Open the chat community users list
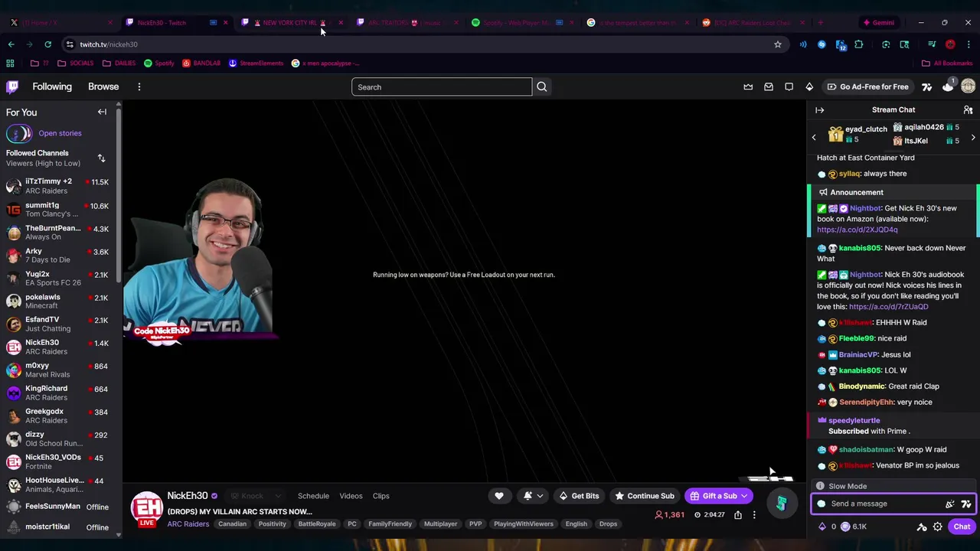The height and width of the screenshot is (551, 980). [x=968, y=110]
